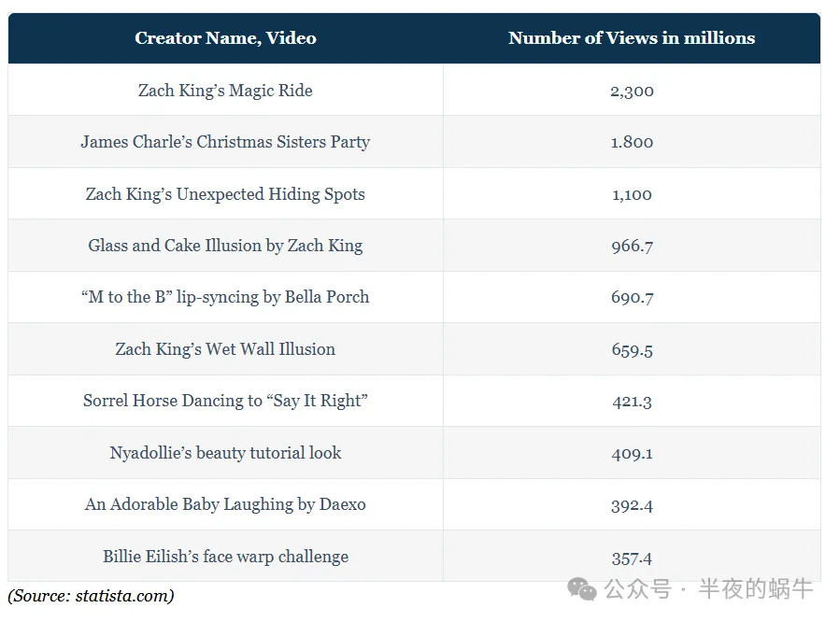Select the Zach King's Magic Ride row

point(414,90)
